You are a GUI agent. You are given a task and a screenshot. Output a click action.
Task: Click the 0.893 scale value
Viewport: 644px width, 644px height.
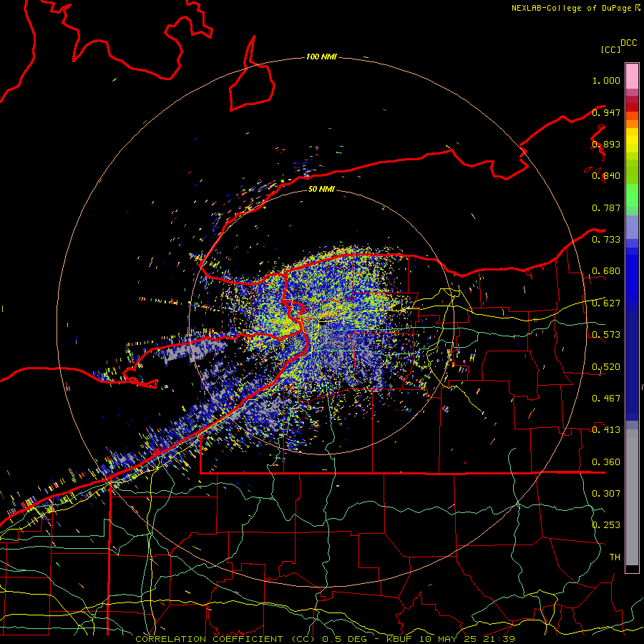coord(606,144)
